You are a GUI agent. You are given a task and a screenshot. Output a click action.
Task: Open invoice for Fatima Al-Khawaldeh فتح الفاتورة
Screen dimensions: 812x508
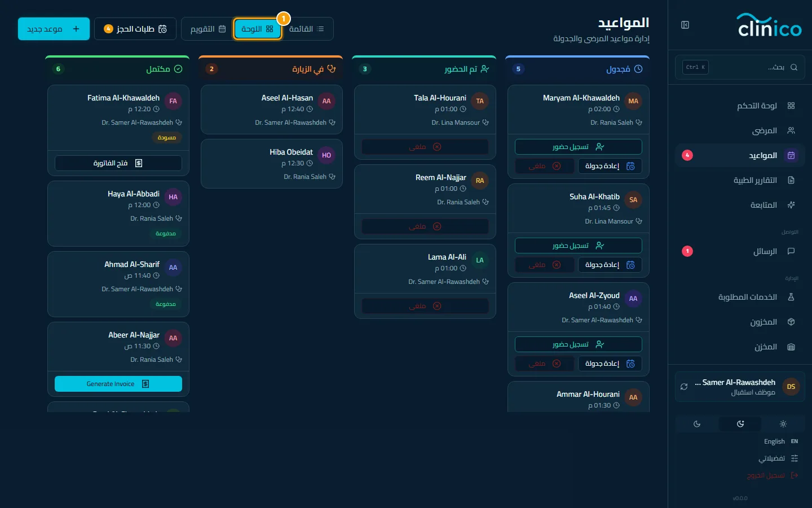point(118,163)
